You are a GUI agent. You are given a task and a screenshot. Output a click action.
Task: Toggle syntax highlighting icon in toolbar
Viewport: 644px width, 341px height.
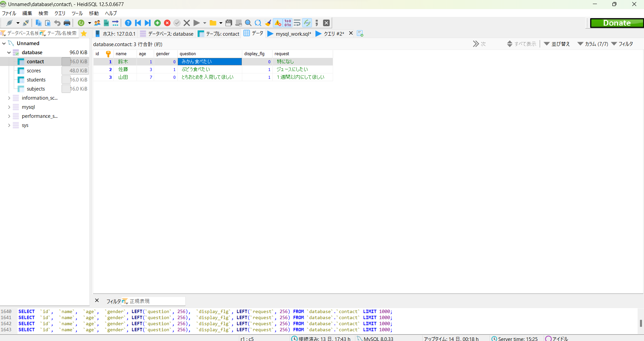coord(307,23)
